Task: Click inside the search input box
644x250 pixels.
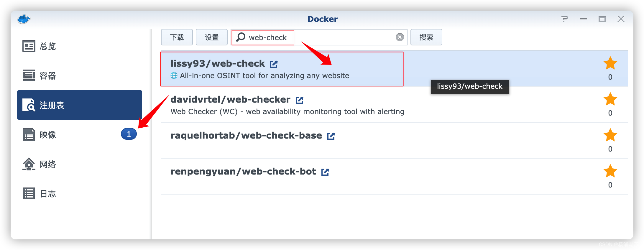Action: tap(324, 37)
